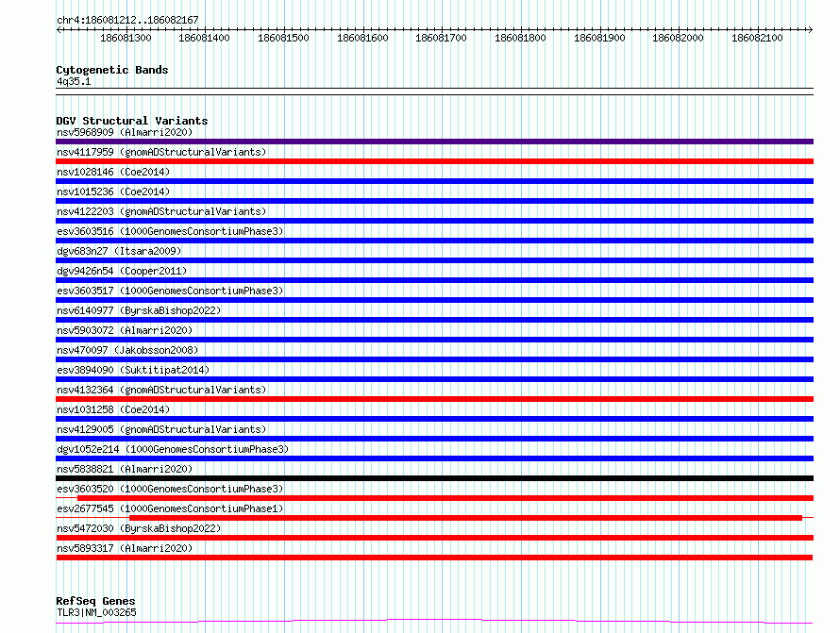Select nsv1015236 (Coe2014) variant label
The height and width of the screenshot is (633, 840).
(x=113, y=192)
